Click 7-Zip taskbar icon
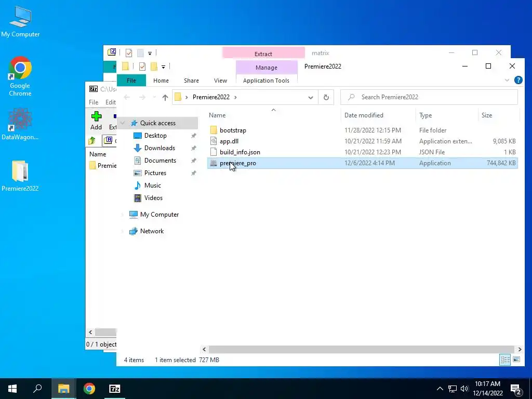This screenshot has height=399, width=532. coord(115,389)
